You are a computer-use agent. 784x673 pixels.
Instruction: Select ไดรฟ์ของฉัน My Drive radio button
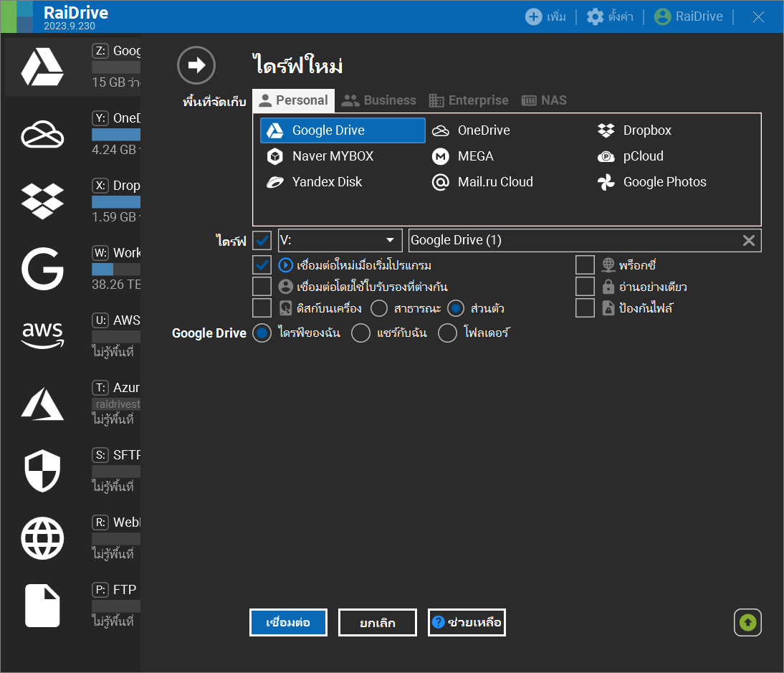(262, 333)
